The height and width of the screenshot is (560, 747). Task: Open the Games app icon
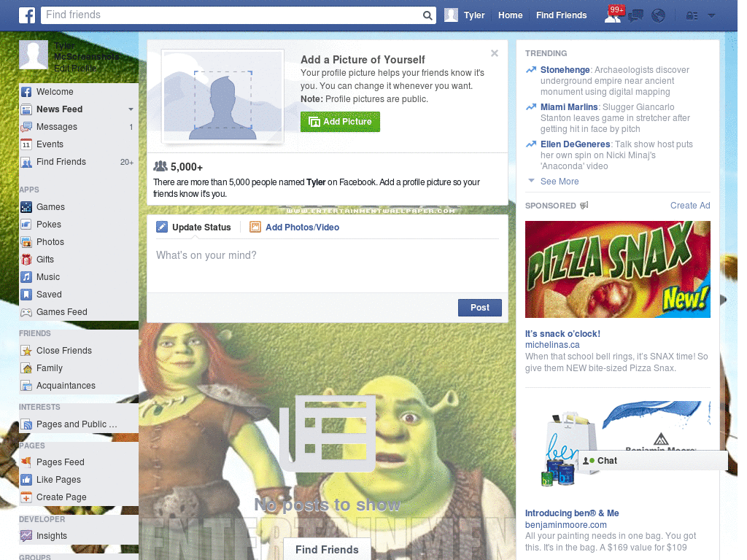tap(26, 207)
